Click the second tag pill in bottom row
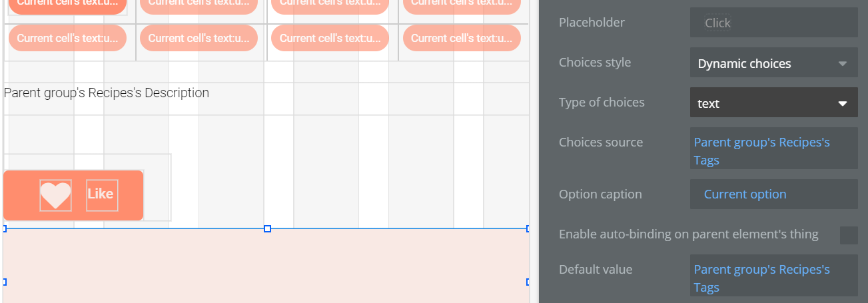868x303 pixels. [199, 38]
